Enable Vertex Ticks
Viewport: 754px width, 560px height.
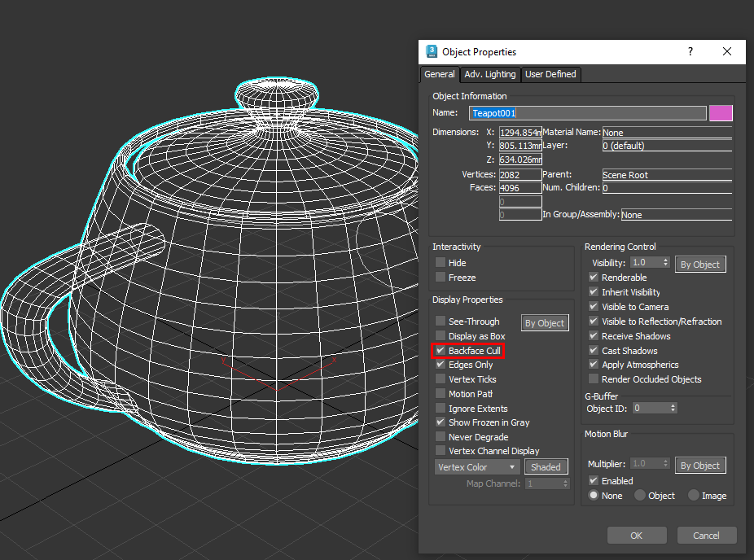pyautogui.click(x=440, y=378)
